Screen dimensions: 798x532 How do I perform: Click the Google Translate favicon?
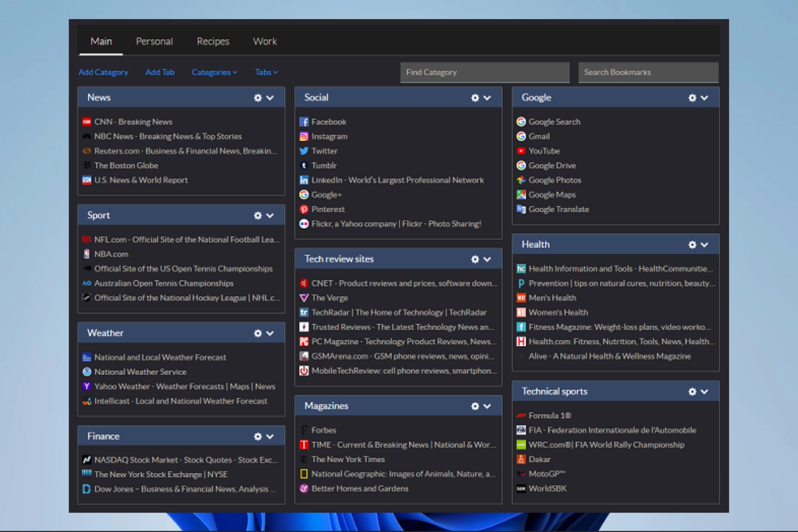pos(521,209)
